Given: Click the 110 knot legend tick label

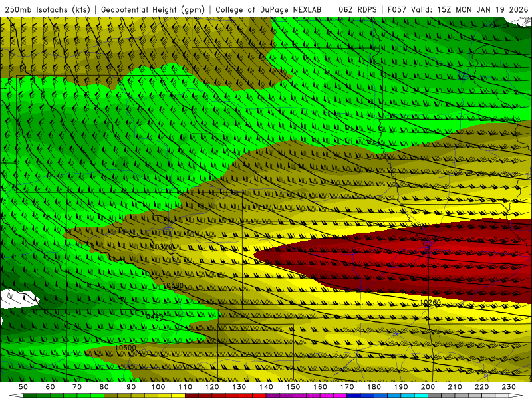Looking at the screenshot, I should click(186, 387).
